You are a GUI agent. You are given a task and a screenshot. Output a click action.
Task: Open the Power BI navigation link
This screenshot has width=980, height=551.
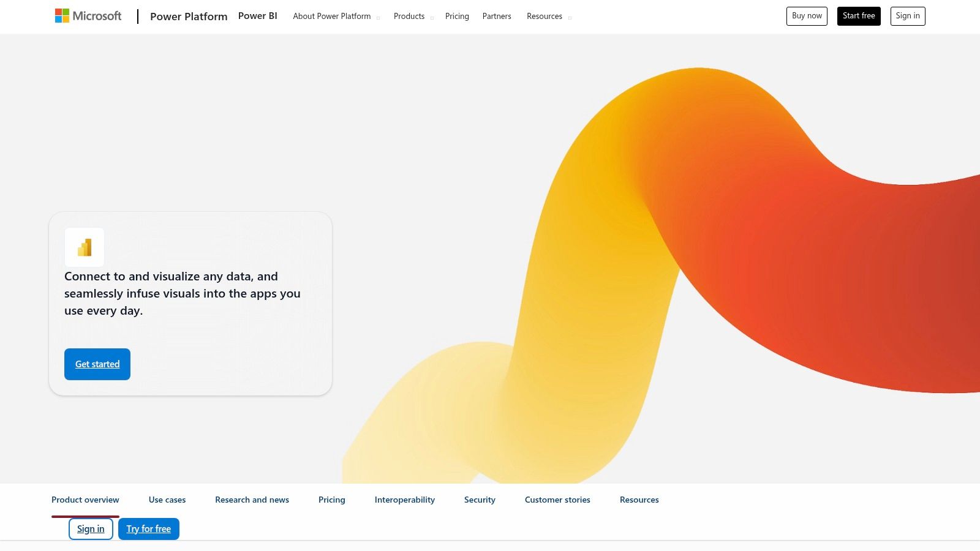(257, 15)
